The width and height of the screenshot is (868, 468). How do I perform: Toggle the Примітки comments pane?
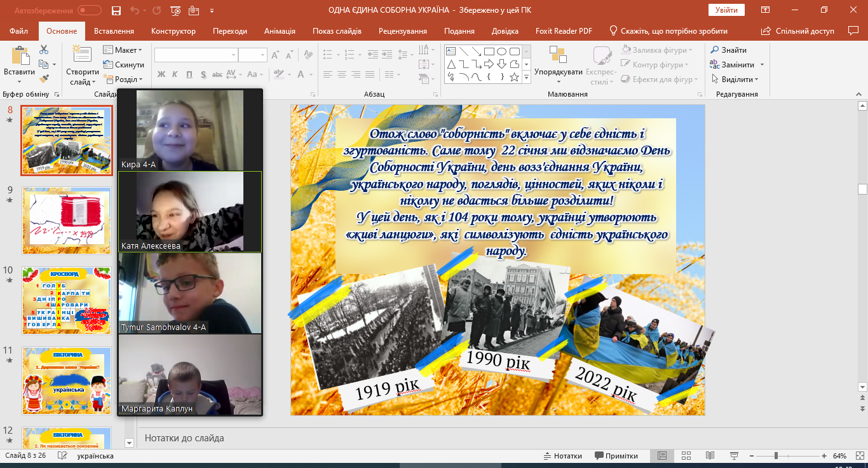[616, 456]
